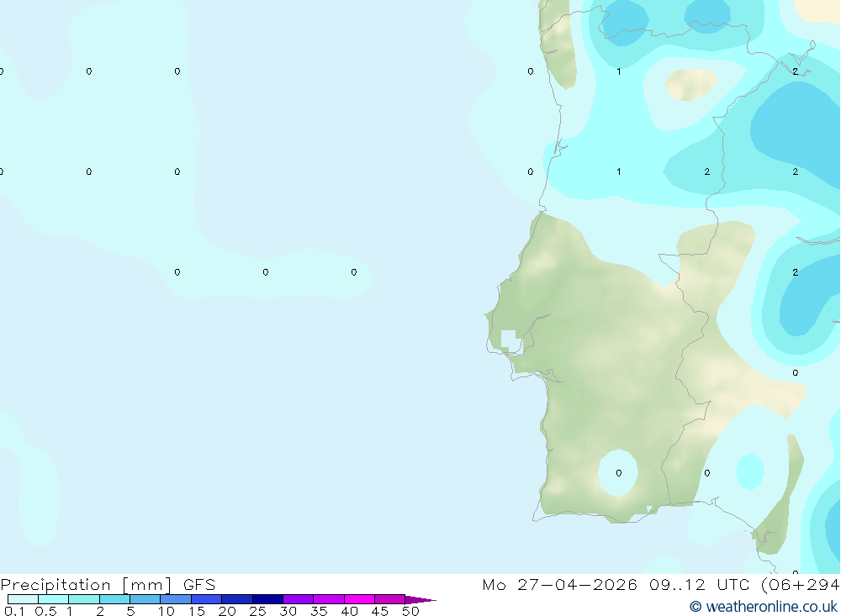The width and height of the screenshot is (841, 616).
Task: Click legend label "30"
Action: [288, 611]
